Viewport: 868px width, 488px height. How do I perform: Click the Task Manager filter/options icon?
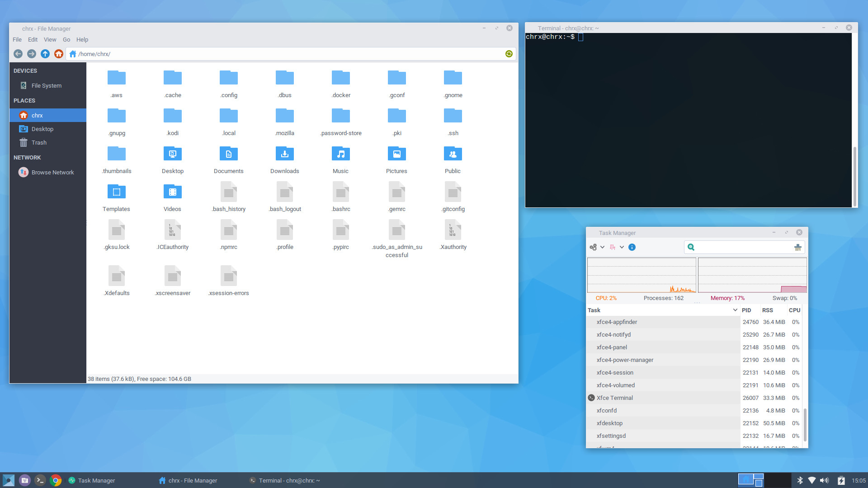point(613,247)
